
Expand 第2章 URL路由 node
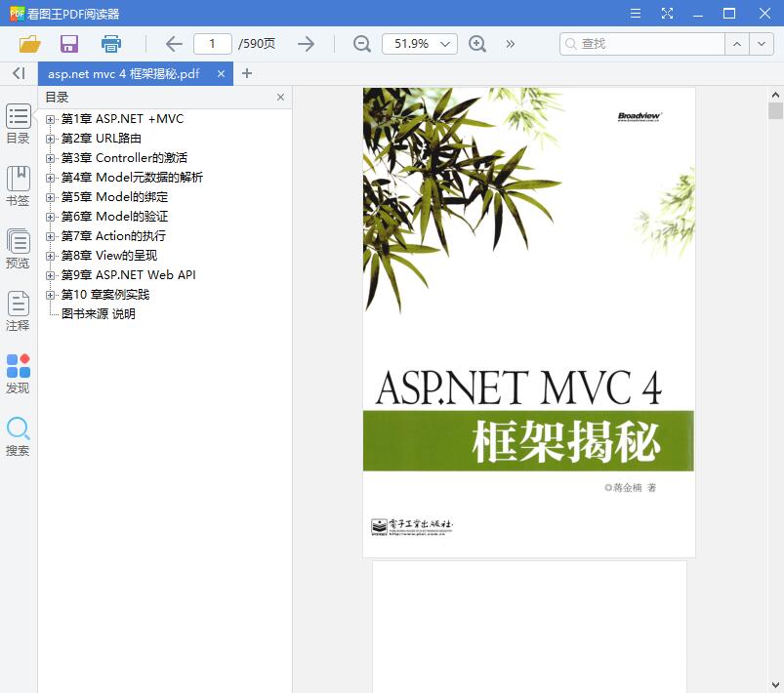pyautogui.click(x=50, y=139)
